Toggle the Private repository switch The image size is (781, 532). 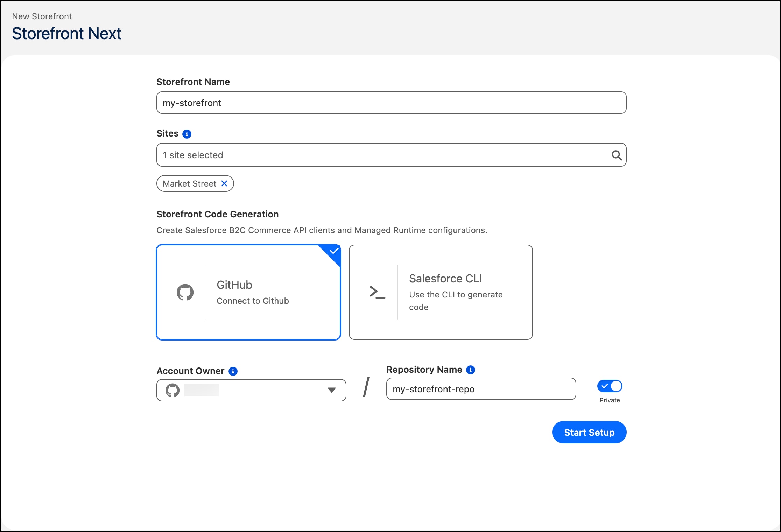(610, 386)
